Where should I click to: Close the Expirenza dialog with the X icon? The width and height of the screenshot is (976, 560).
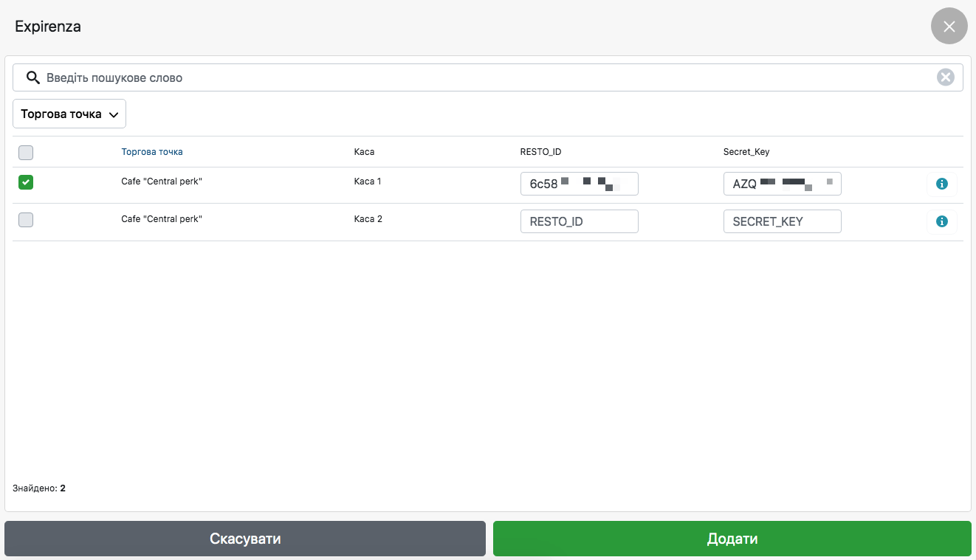[x=949, y=27]
